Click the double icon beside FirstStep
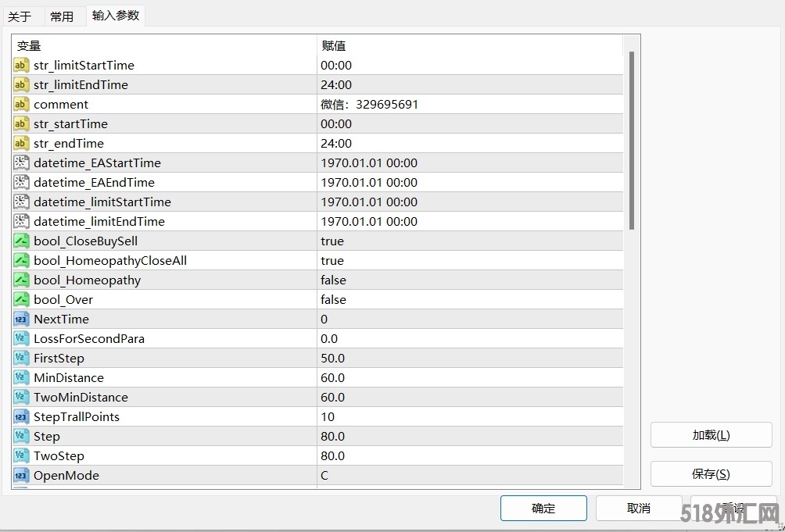 click(x=21, y=359)
